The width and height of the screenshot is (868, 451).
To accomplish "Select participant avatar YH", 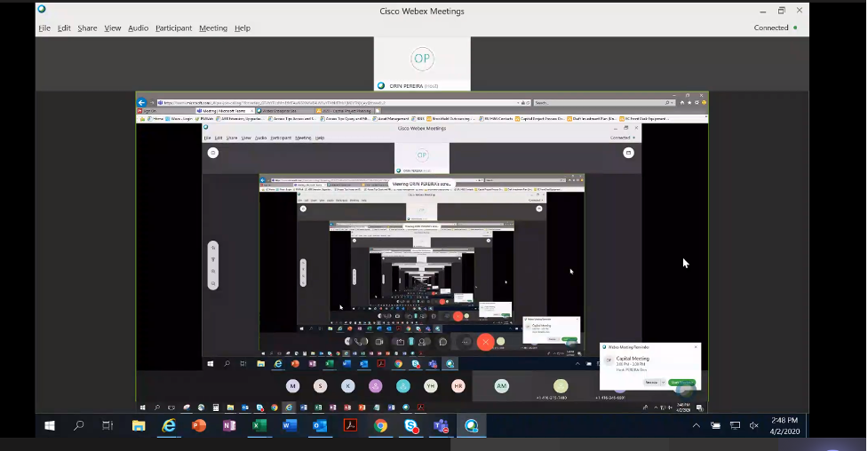I will pyautogui.click(x=431, y=385).
